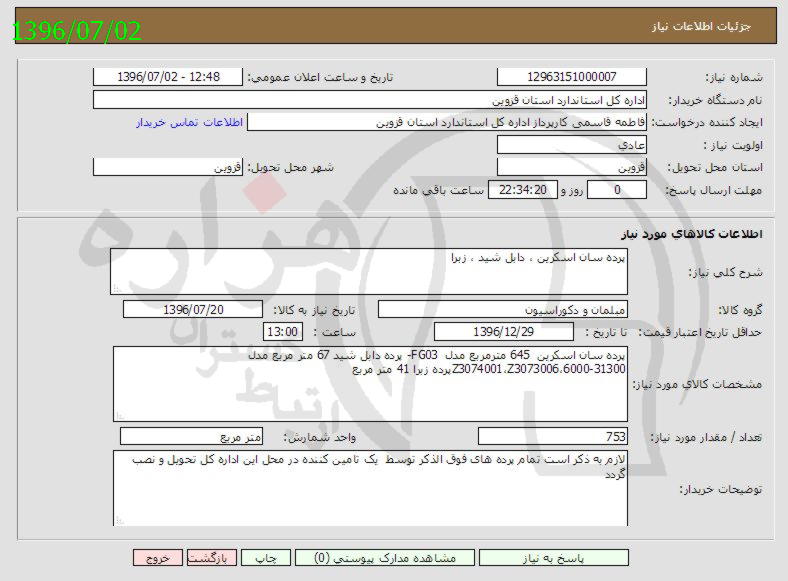
Task: Click the delivery province field 'قزوین'
Action: 572,167
